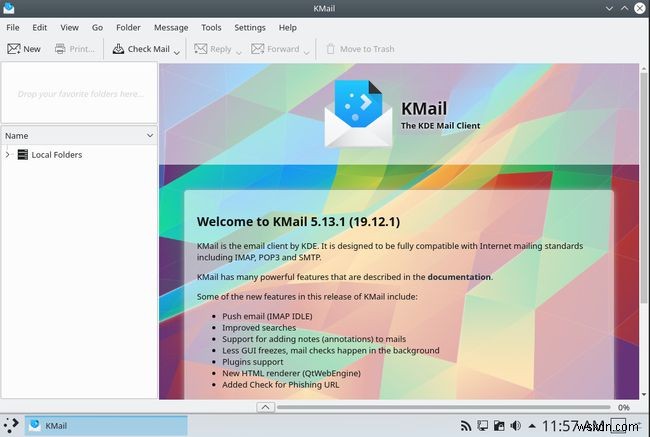Click the display configuration tray icon

coord(482,426)
